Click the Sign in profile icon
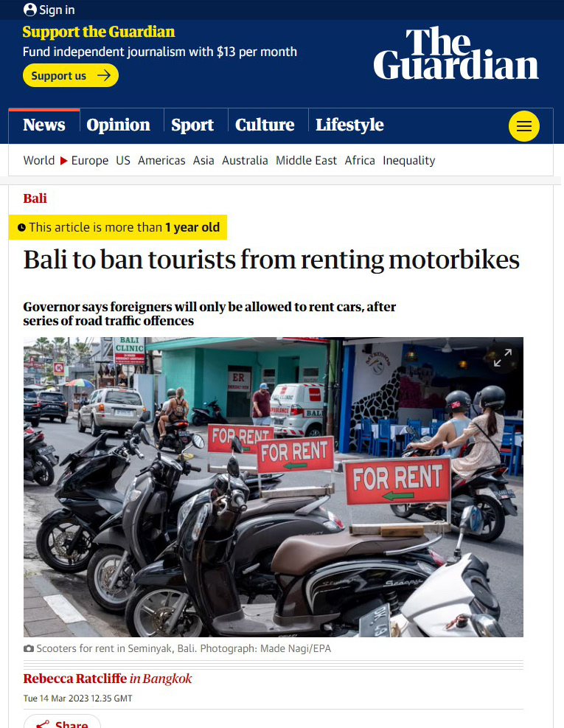Screen dimensions: 564x728 click(29, 10)
